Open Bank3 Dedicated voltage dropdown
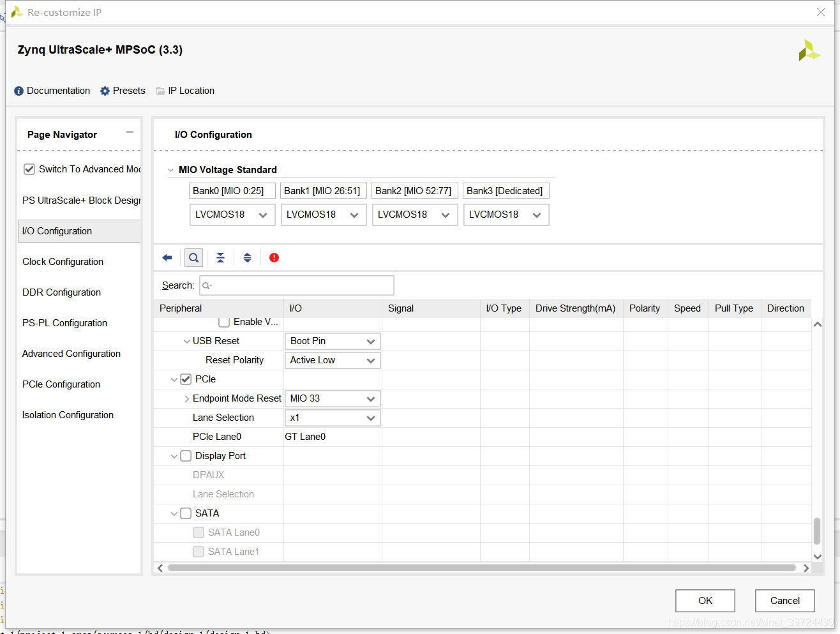840x634 pixels. click(x=506, y=215)
